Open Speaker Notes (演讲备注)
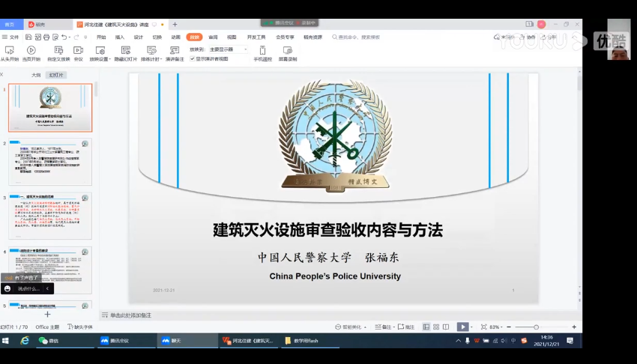Viewport: 637px width, 364px height. click(175, 54)
